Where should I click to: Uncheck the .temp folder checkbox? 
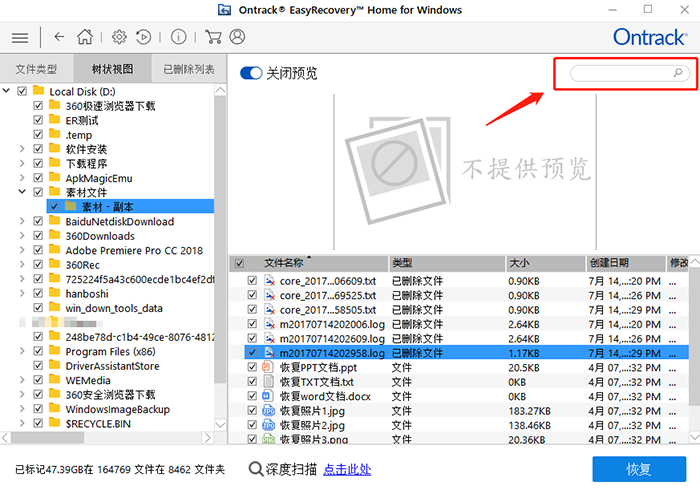[38, 134]
